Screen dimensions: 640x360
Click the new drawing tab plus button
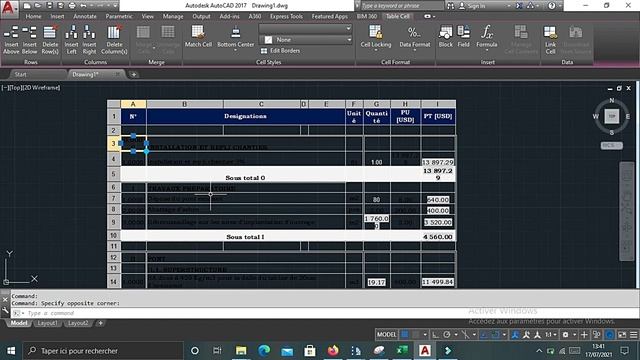(x=133, y=74)
